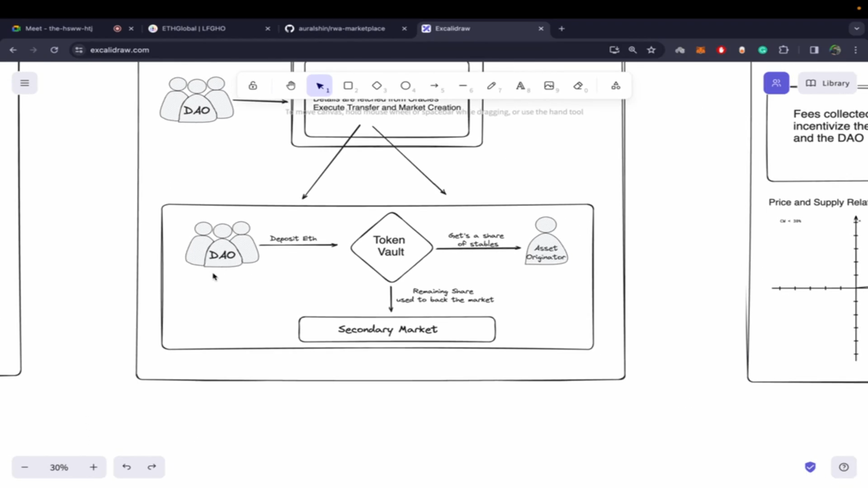Open the live collaboration button
Image resolution: width=868 pixels, height=488 pixels.
[776, 83]
